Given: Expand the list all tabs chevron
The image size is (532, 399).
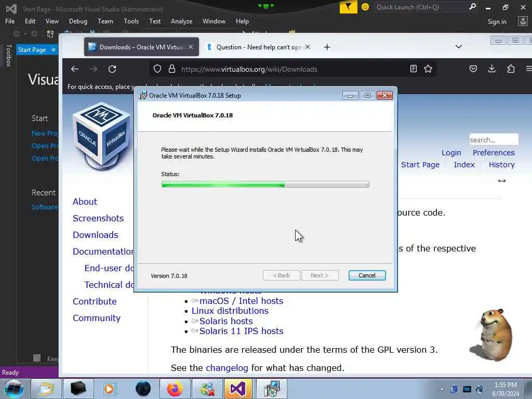Looking at the screenshot, I should coord(459,46).
